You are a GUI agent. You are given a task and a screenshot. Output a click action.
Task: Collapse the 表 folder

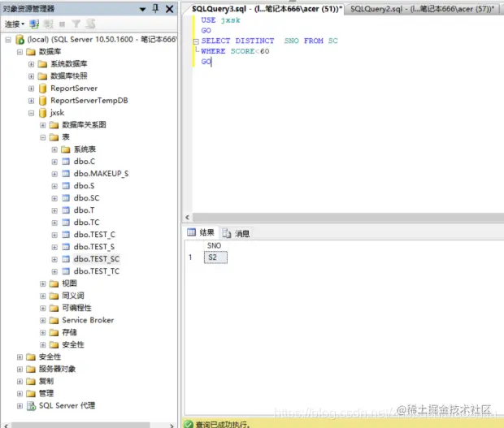pos(43,137)
